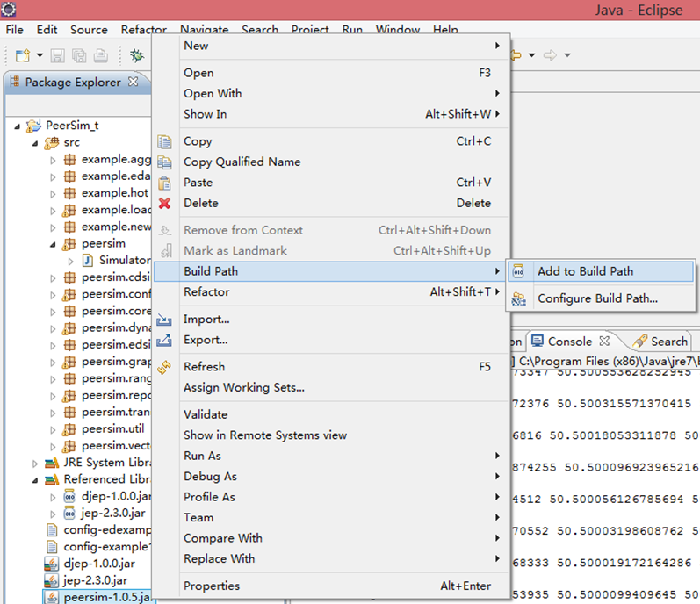This screenshot has height=604, width=700.
Task: Click the Forward navigation arrow icon
Action: 550,55
